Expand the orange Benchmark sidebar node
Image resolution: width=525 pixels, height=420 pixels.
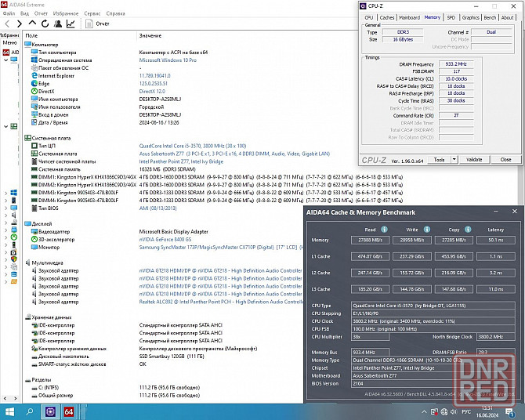[x=5, y=281]
